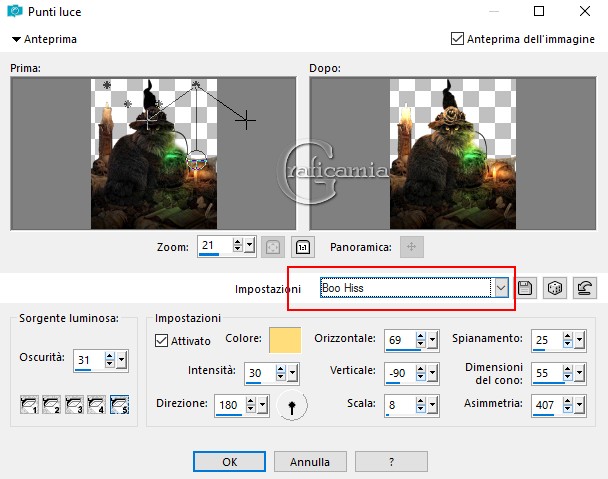Open the Orizzontale slider dropdown
This screenshot has width=608, height=479.
pyautogui.click(x=432, y=340)
